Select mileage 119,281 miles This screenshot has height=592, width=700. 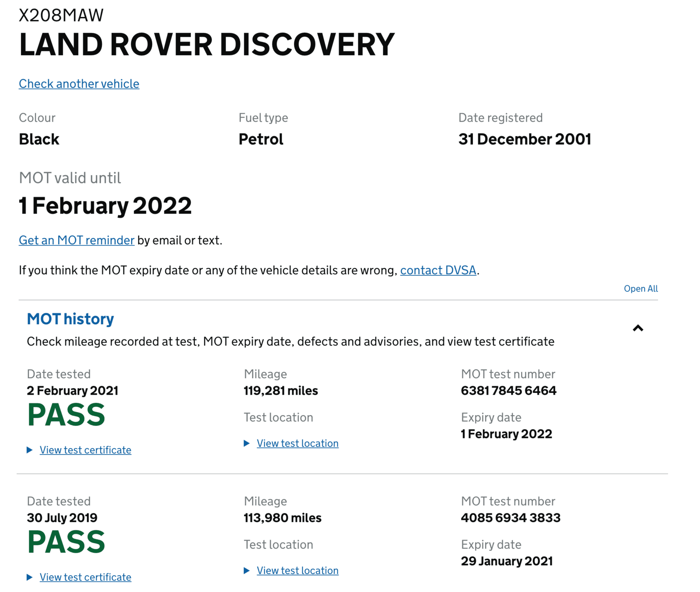(281, 391)
